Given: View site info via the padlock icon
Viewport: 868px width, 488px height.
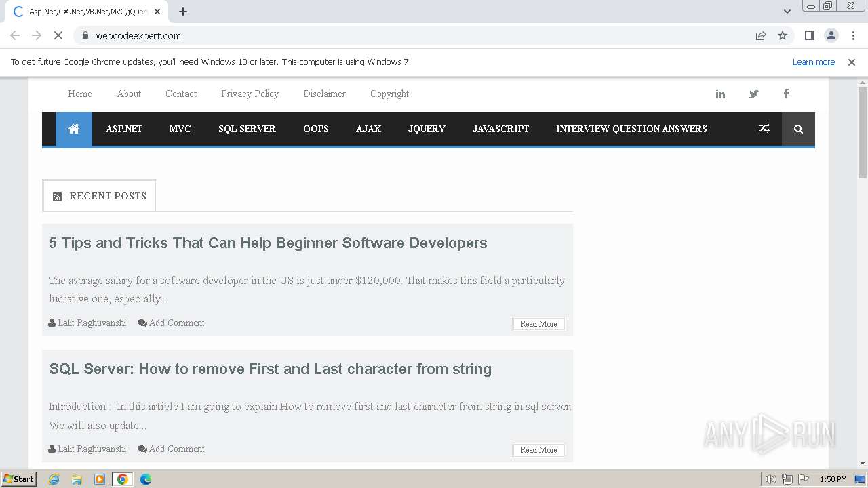Looking at the screenshot, I should click(x=85, y=35).
